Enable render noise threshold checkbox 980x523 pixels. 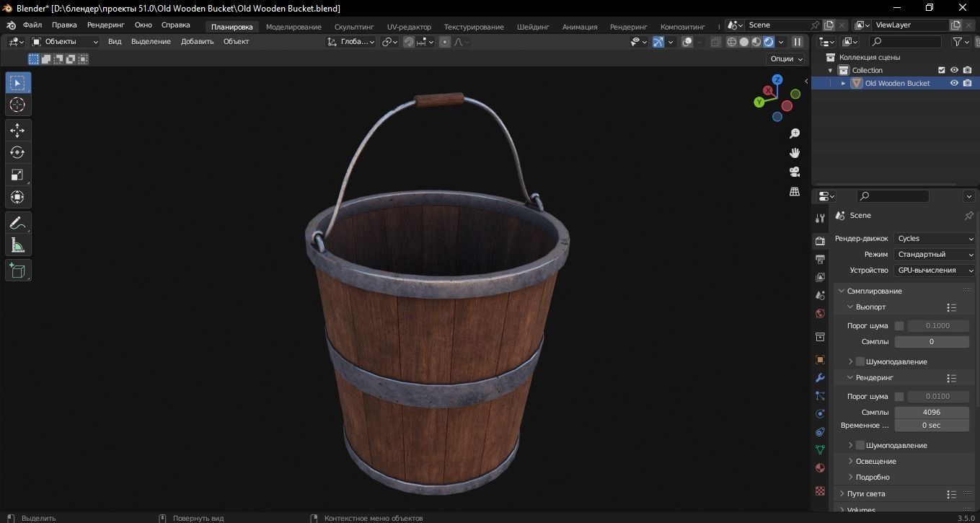[x=899, y=397]
